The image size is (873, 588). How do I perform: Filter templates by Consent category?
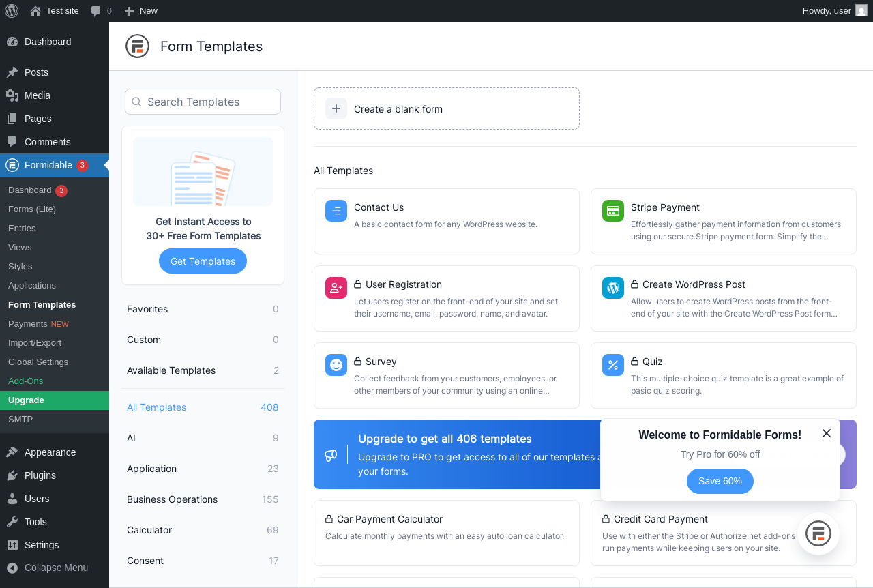pyautogui.click(x=203, y=561)
